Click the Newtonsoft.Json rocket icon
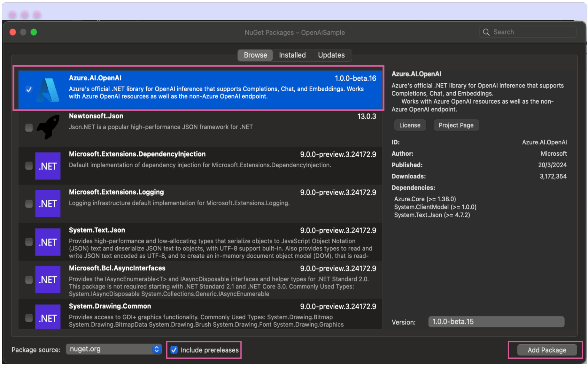Viewport: 588px width, 366px height. point(48,127)
